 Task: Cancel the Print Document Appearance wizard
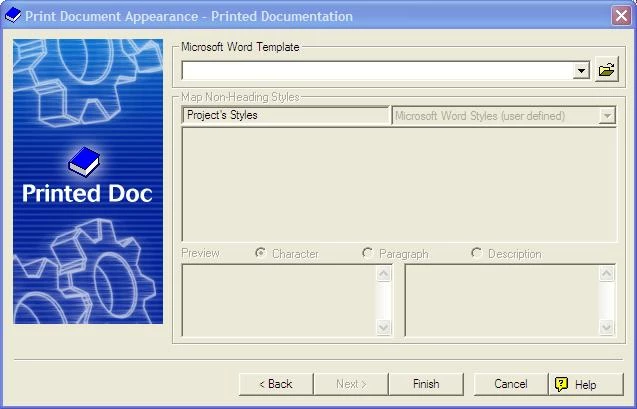tap(511, 384)
